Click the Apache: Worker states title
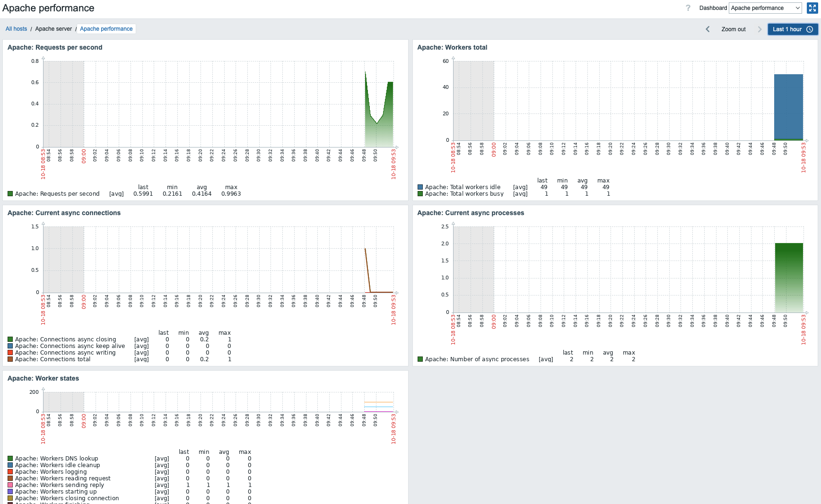Viewport: 821px width, 504px height. (43, 378)
